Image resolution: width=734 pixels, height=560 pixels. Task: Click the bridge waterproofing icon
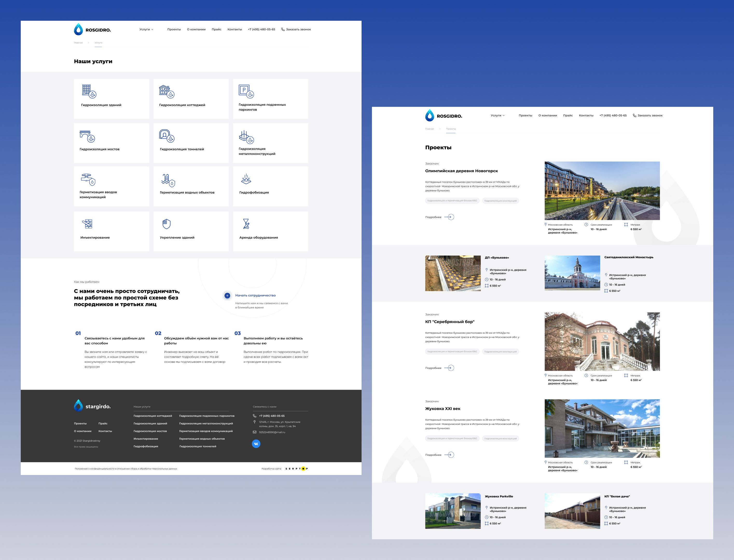pos(87,136)
